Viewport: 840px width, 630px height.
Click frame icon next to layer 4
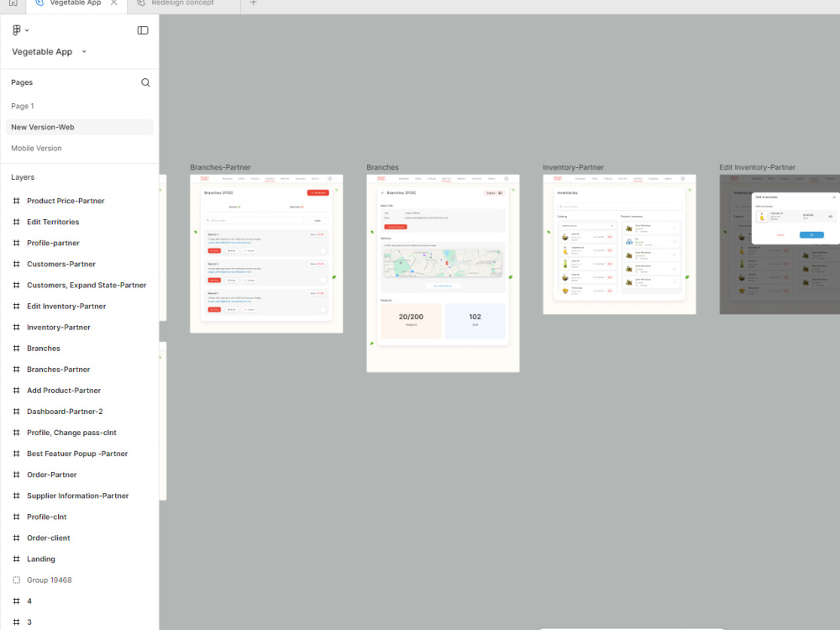click(16, 601)
